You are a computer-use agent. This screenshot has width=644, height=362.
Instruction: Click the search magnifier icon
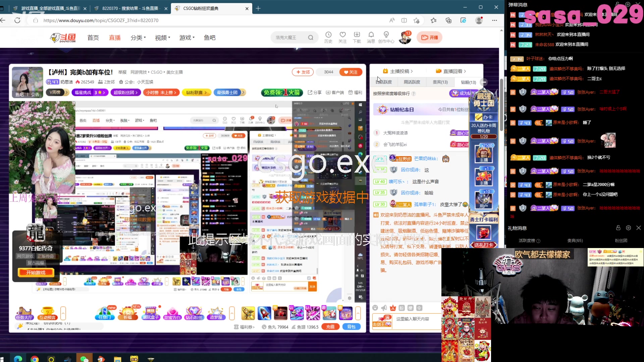(311, 38)
